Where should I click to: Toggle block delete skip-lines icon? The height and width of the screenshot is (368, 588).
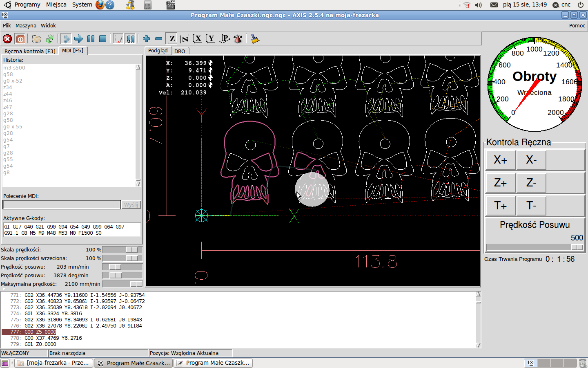pos(118,39)
